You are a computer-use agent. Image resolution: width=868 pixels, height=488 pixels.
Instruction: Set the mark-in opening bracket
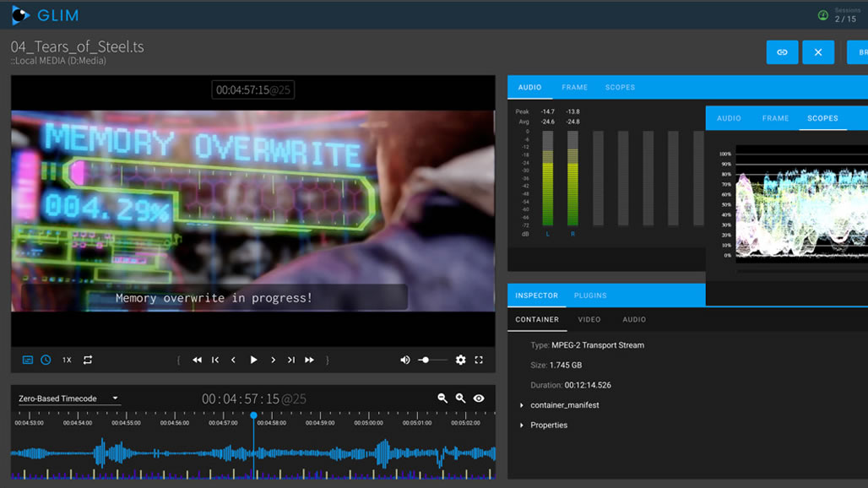[x=178, y=361]
